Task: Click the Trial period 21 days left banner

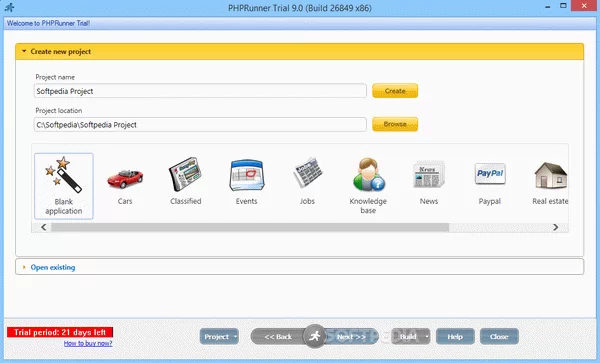Action: coord(60,332)
